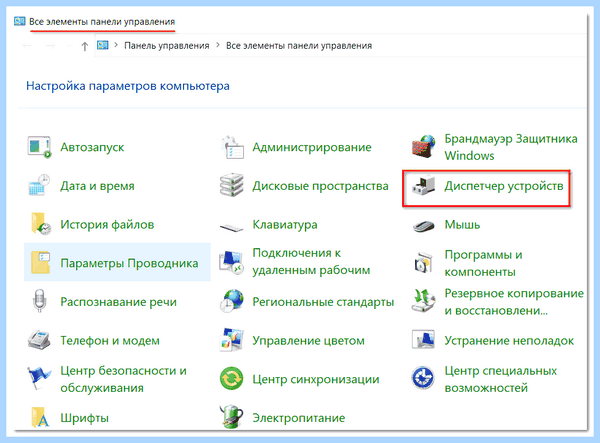Open the recent locations dropdown arrow
Viewport: 600px width, 443px height.
pyautogui.click(x=68, y=46)
